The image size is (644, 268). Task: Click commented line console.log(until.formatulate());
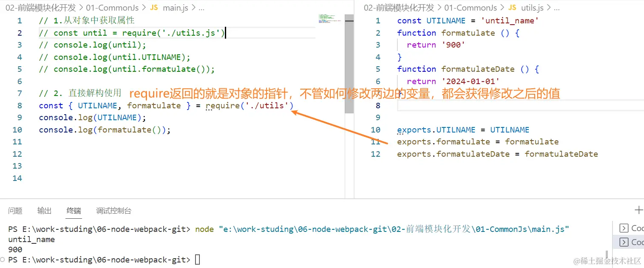click(127, 69)
